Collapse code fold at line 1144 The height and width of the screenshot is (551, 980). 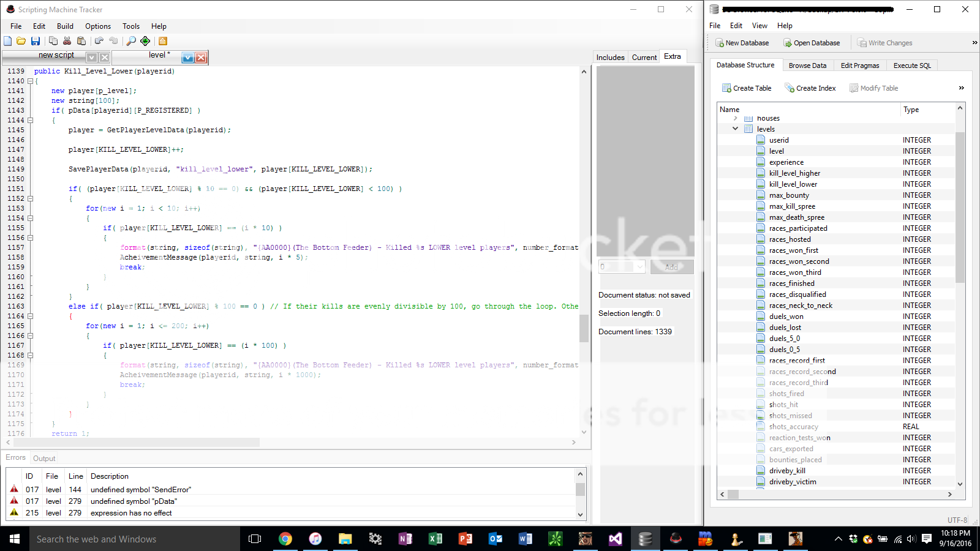[x=30, y=120]
